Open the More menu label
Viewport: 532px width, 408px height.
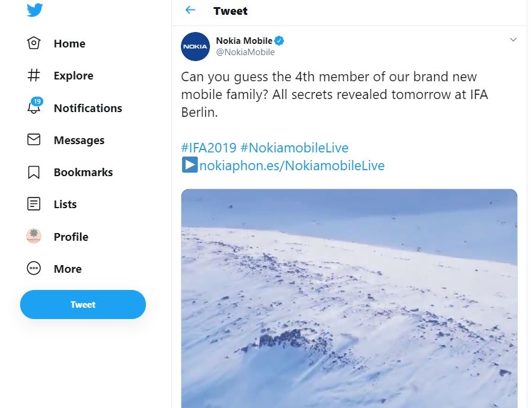pyautogui.click(x=68, y=269)
